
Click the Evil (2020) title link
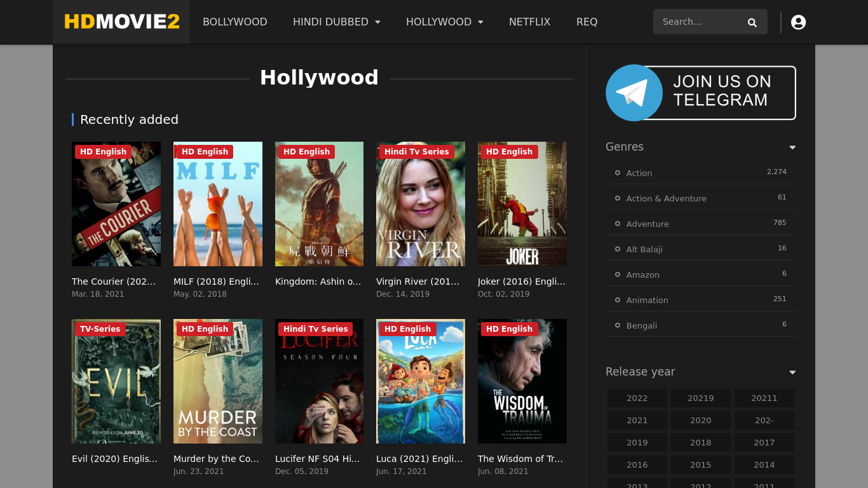click(115, 459)
